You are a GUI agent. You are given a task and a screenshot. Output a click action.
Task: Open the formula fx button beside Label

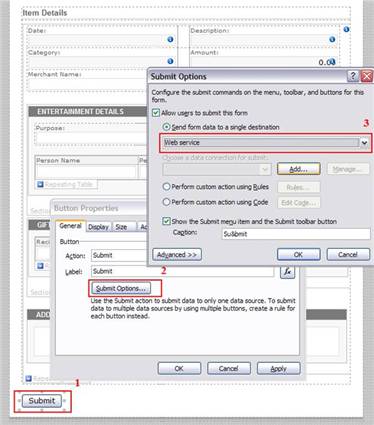point(287,272)
